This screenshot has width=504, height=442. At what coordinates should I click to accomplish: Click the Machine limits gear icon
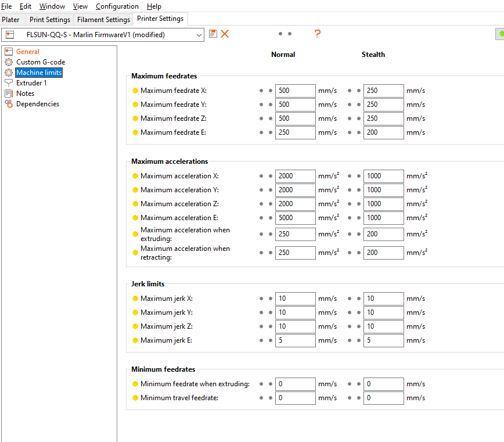click(9, 73)
